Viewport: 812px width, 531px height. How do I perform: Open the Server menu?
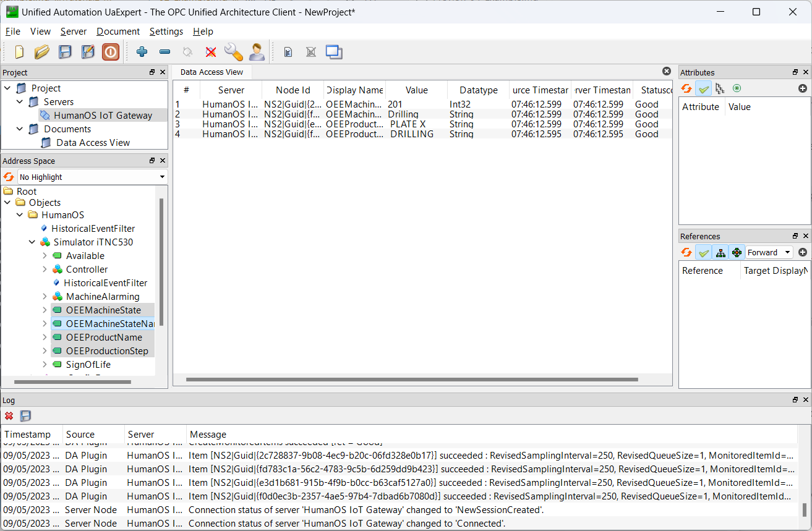[74, 32]
